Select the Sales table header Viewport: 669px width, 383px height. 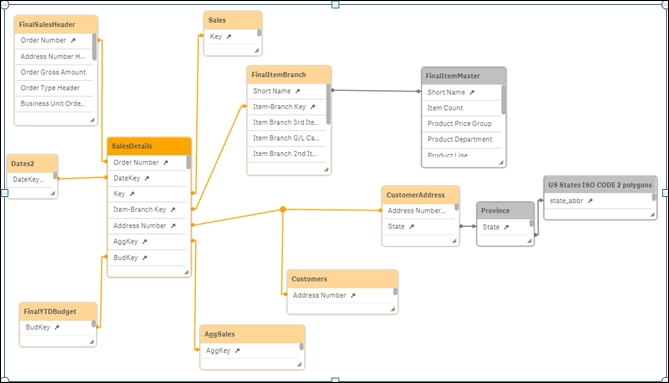pos(233,20)
